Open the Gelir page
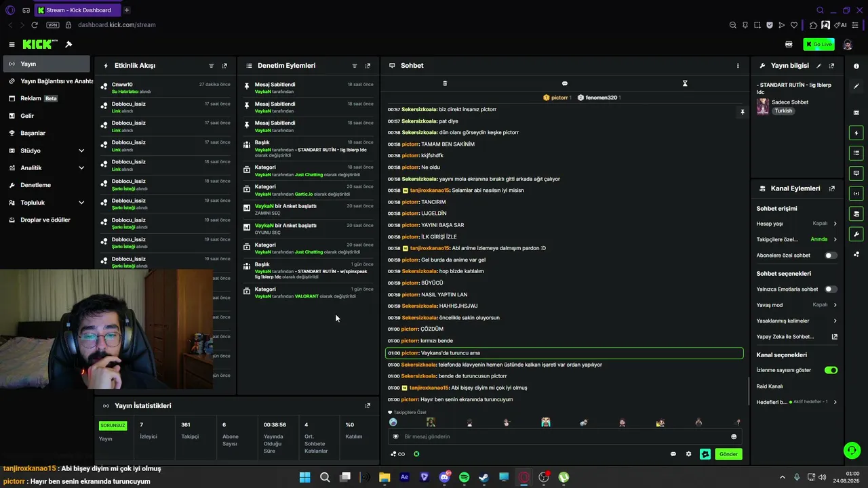 45,116
